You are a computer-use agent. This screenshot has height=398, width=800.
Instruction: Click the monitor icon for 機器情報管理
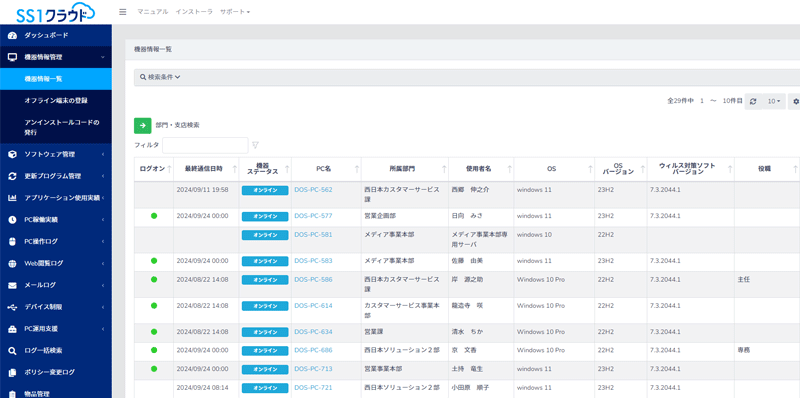tap(13, 57)
